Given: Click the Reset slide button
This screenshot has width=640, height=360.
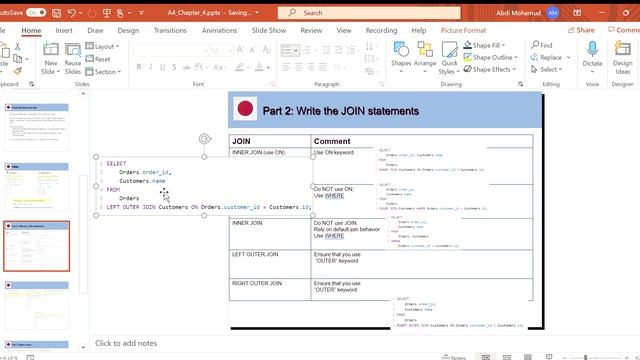Looking at the screenshot, I should 98,59.
